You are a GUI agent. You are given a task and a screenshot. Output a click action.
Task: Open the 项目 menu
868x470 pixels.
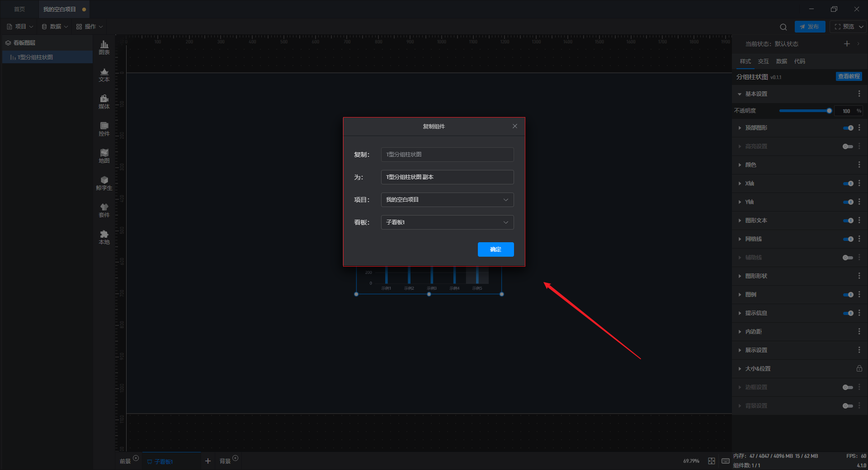tap(20, 27)
